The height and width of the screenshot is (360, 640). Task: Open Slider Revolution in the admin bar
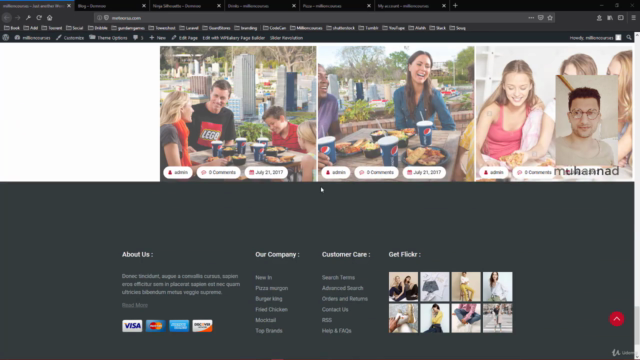tap(286, 38)
